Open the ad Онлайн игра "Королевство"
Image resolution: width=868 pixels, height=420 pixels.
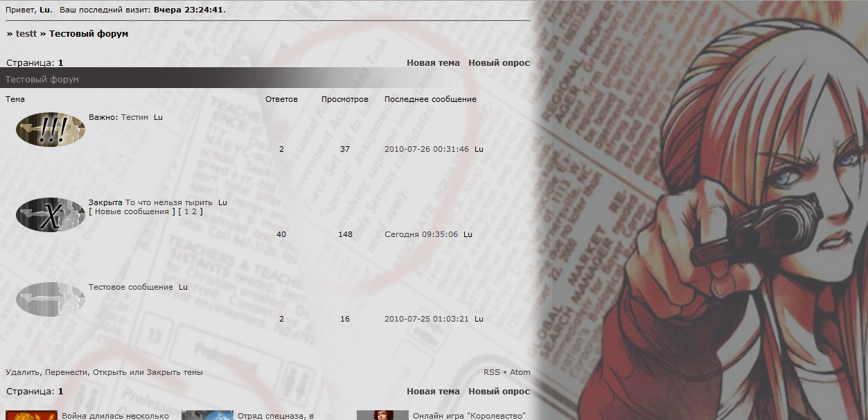[469, 416]
